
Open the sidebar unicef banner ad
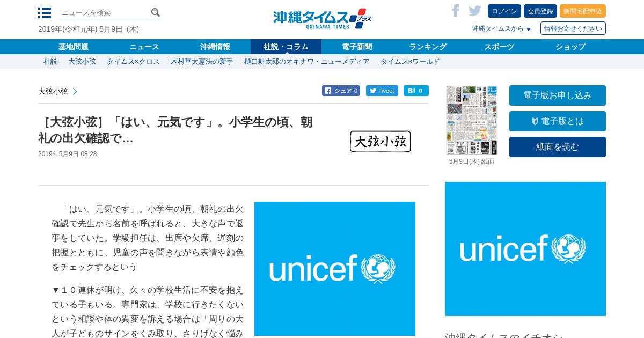pos(525,249)
